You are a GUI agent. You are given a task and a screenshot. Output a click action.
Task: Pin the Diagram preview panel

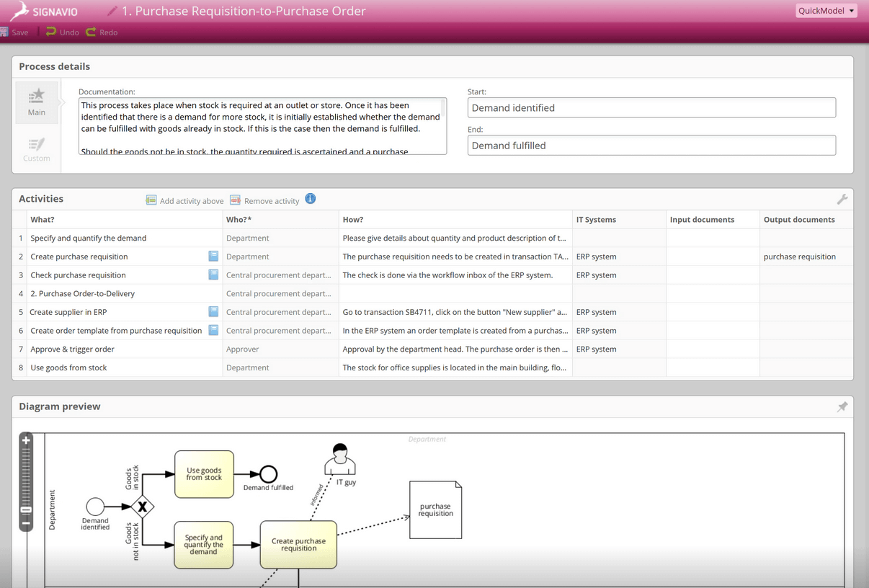(x=842, y=406)
